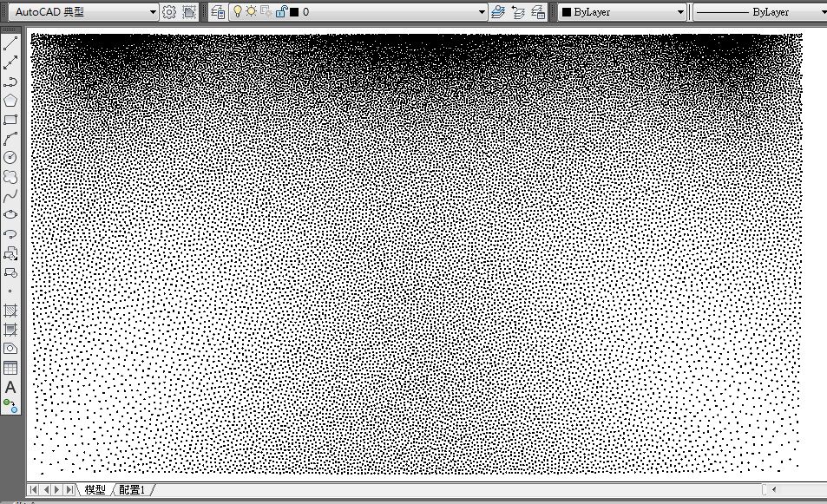Select the Region tool
Image resolution: width=827 pixels, height=504 pixels.
tap(10, 349)
